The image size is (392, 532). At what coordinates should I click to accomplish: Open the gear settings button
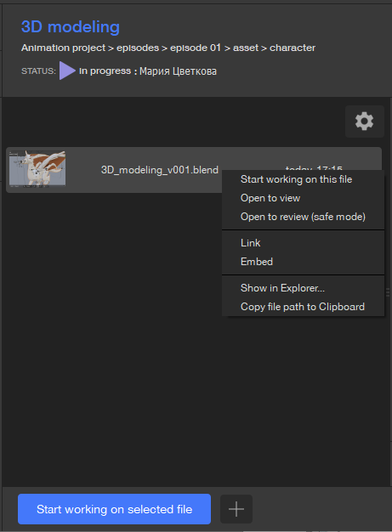tap(365, 122)
